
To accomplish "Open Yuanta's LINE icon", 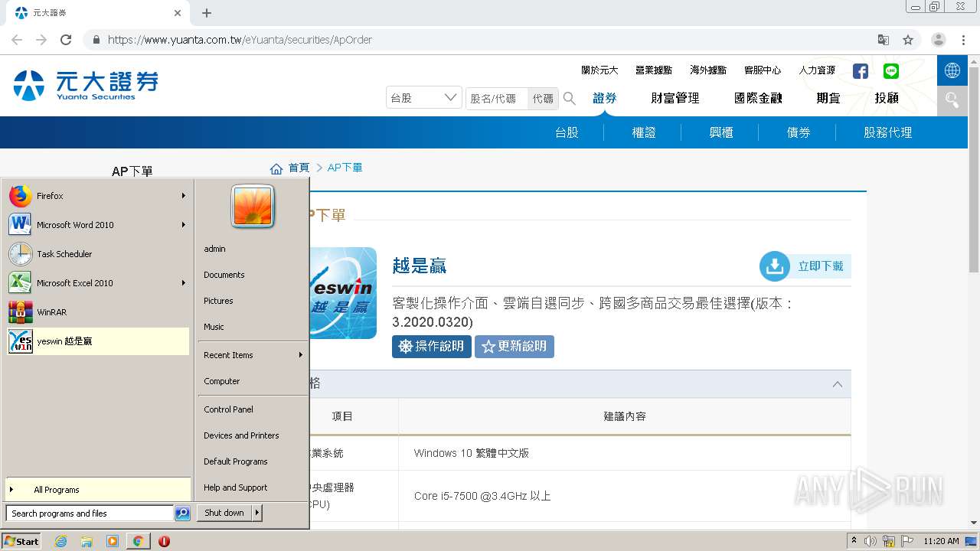I will pos(891,71).
